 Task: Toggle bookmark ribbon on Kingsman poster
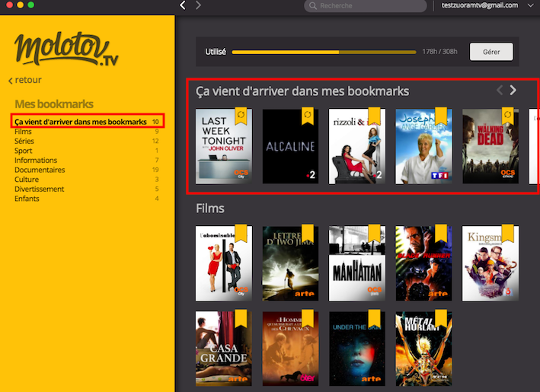pyautogui.click(x=507, y=234)
